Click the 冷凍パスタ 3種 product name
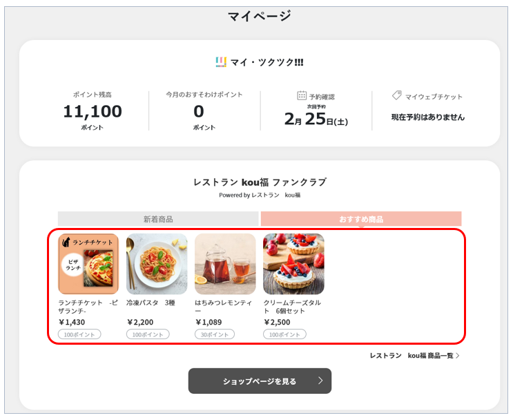 151,303
